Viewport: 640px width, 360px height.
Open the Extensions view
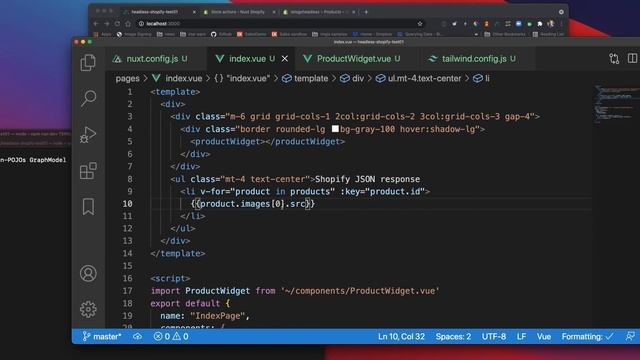click(x=88, y=171)
